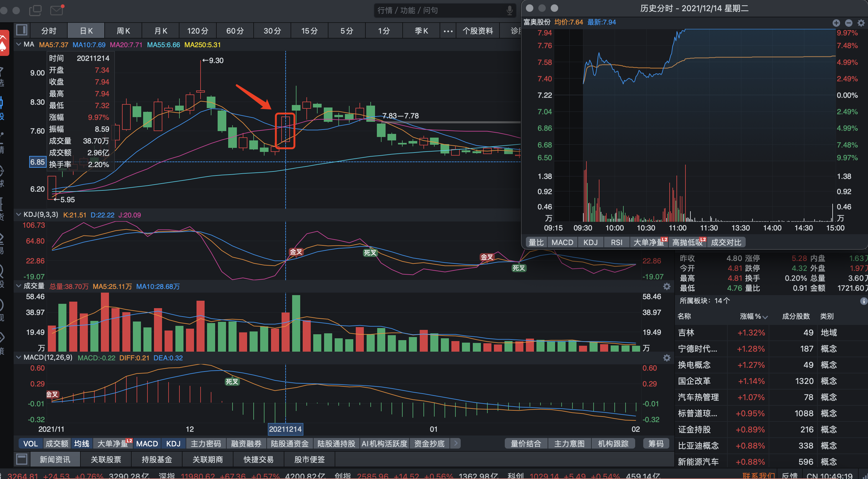868x479 pixels.
Task: Click the 行情/功能/问句 search field
Action: [x=438, y=11]
